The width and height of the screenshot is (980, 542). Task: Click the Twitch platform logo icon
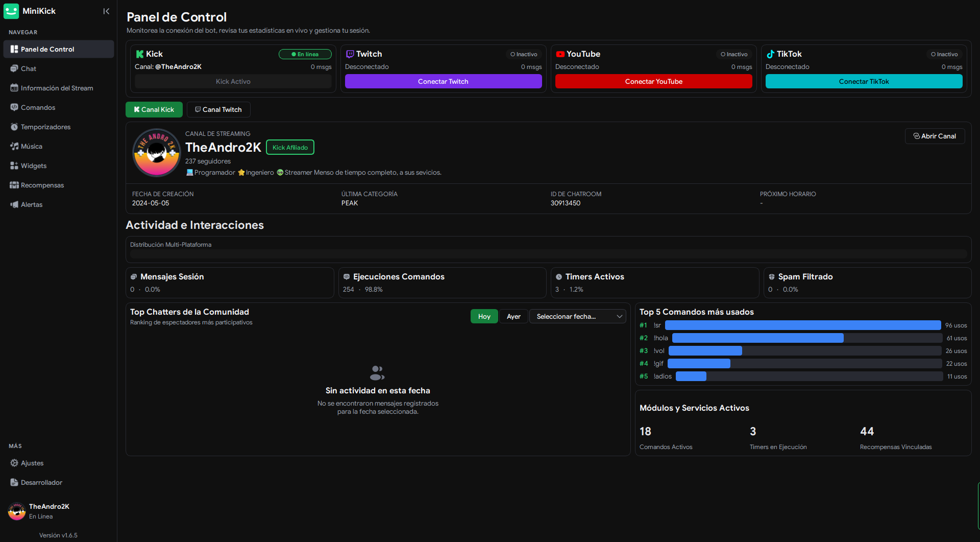click(350, 54)
